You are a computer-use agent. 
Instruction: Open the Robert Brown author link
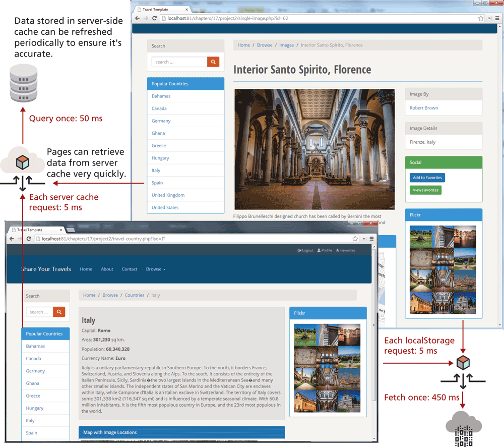[x=424, y=108]
